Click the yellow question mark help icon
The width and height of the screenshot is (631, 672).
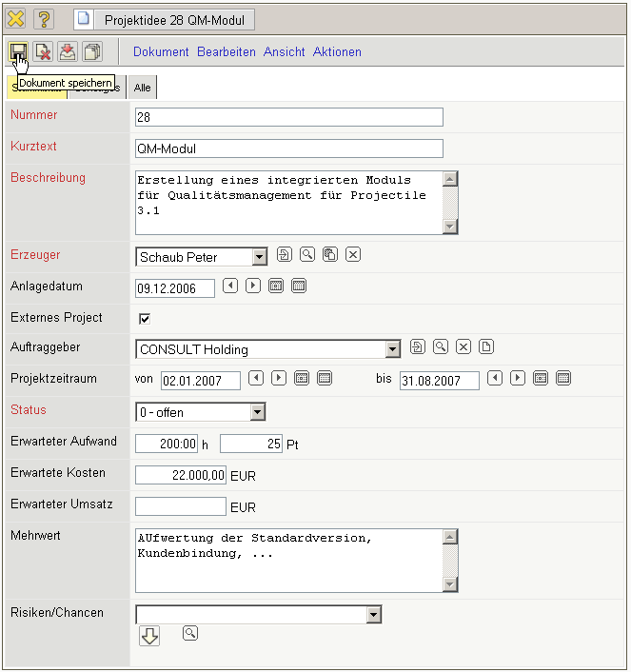point(44,19)
